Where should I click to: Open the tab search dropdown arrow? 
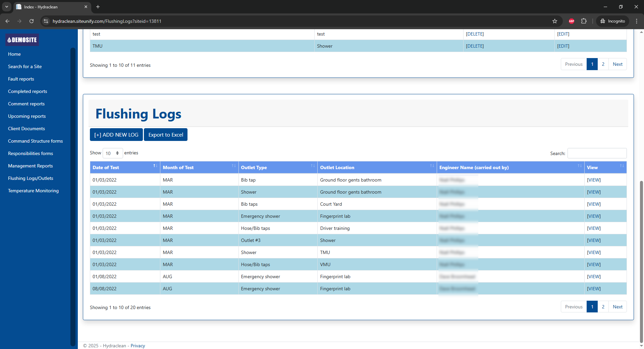click(x=6, y=7)
